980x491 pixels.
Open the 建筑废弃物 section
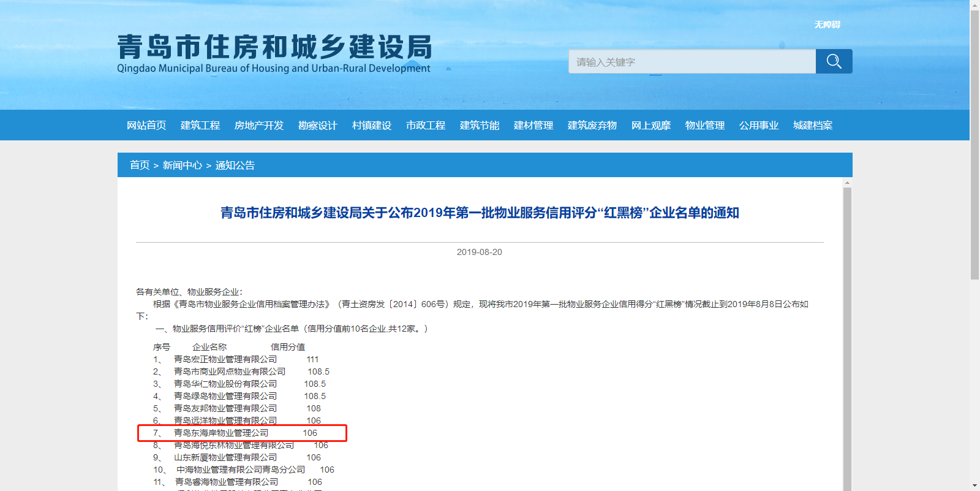pos(592,126)
